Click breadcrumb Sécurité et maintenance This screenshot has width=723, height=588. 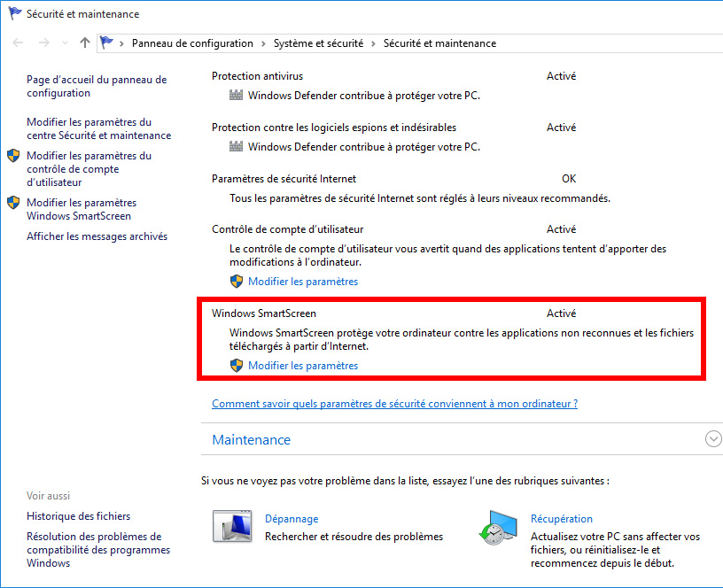point(439,43)
